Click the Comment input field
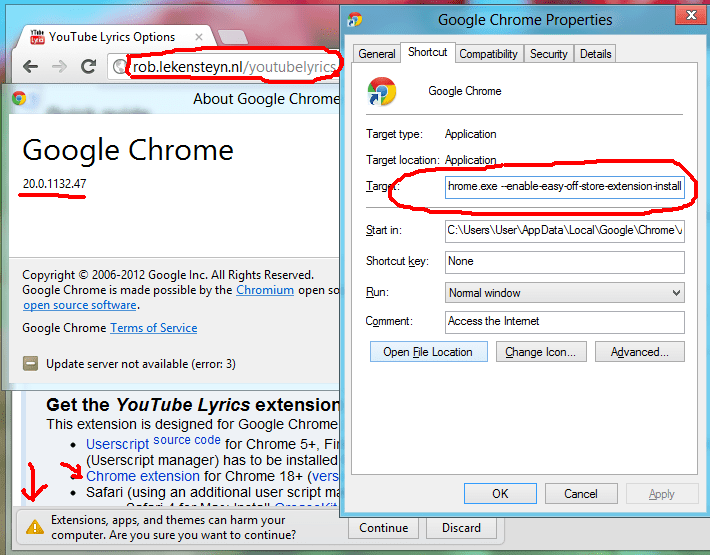The image size is (710, 555). [x=565, y=322]
